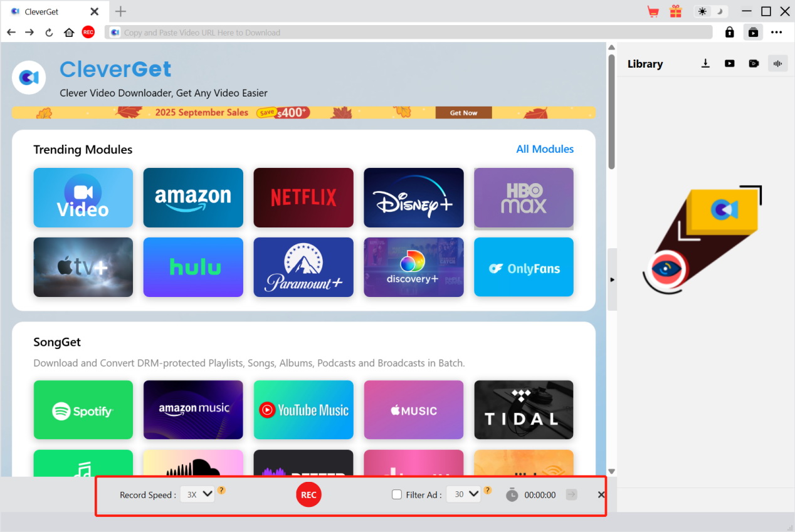Click the 2025 September Sales banner

pyautogui.click(x=303, y=113)
